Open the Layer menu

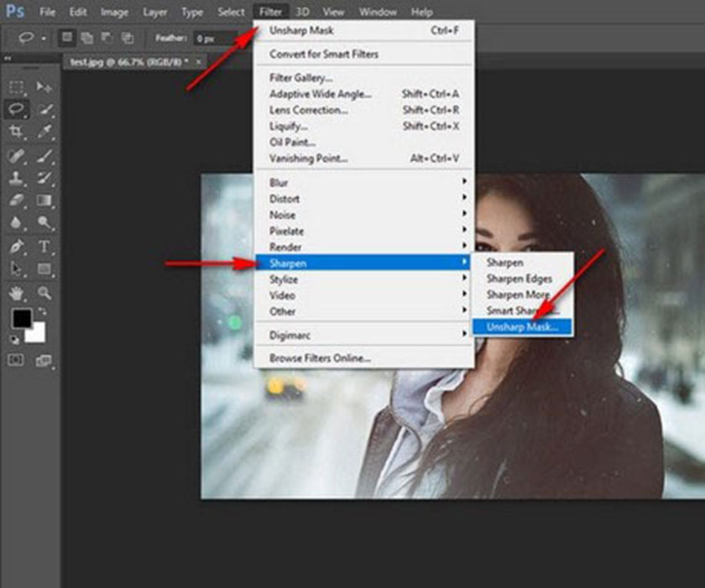[155, 12]
